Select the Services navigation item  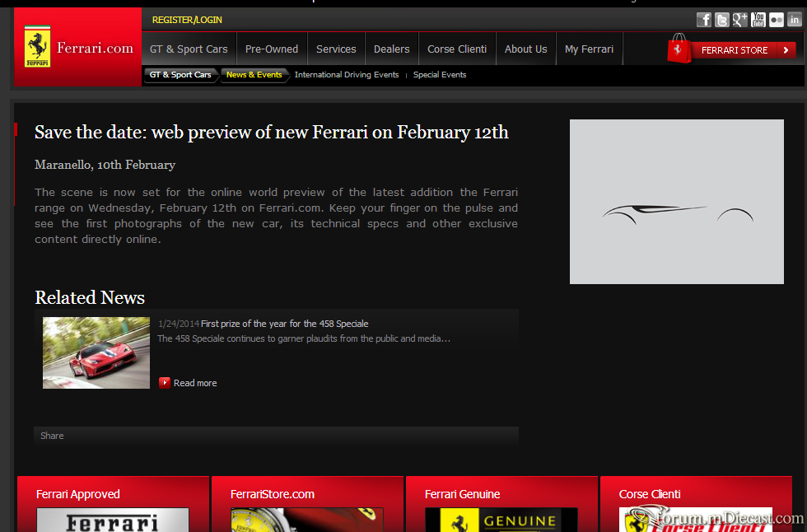(x=336, y=49)
